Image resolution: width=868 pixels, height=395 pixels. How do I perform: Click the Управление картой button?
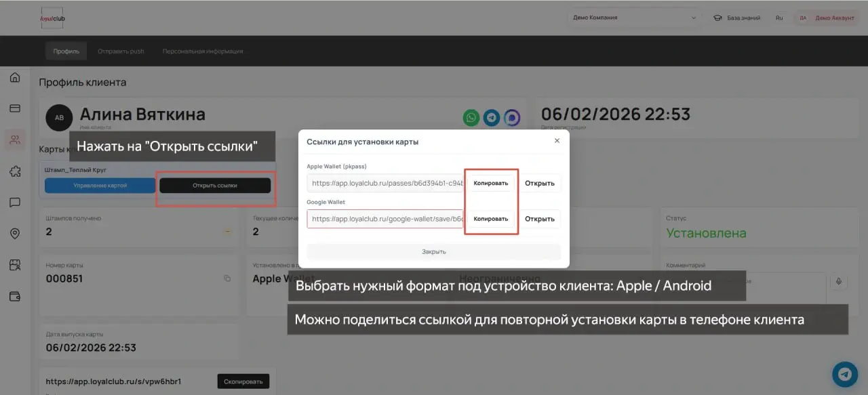(x=100, y=185)
